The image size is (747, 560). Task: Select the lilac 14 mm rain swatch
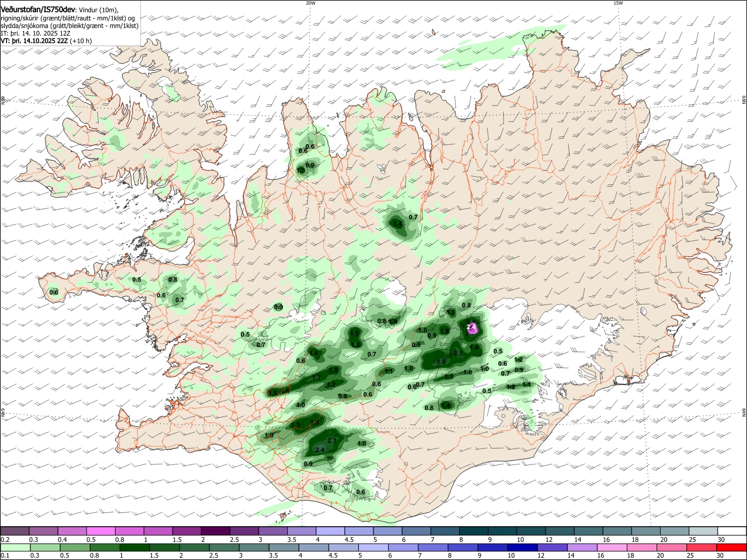click(582, 548)
